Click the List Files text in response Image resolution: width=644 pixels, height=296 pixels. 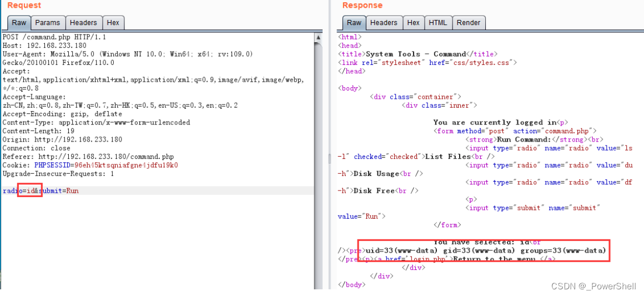(447, 157)
